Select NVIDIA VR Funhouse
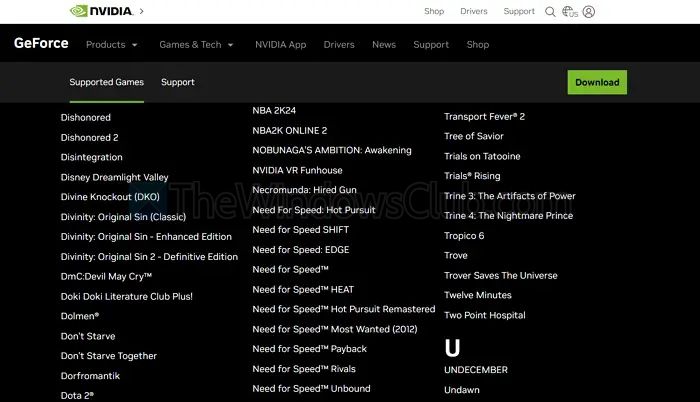This screenshot has height=402, width=700. coord(297,170)
